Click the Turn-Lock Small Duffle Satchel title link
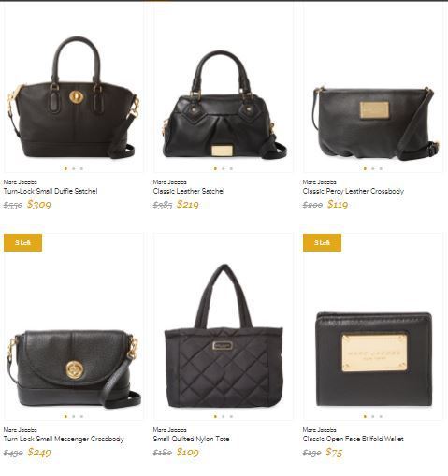This screenshot has width=448, height=476. tap(51, 191)
